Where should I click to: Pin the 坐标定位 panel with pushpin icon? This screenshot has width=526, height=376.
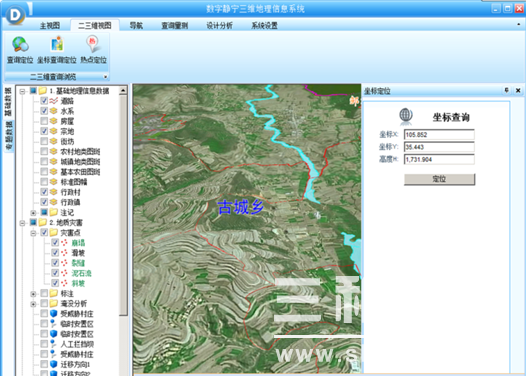[x=507, y=90]
